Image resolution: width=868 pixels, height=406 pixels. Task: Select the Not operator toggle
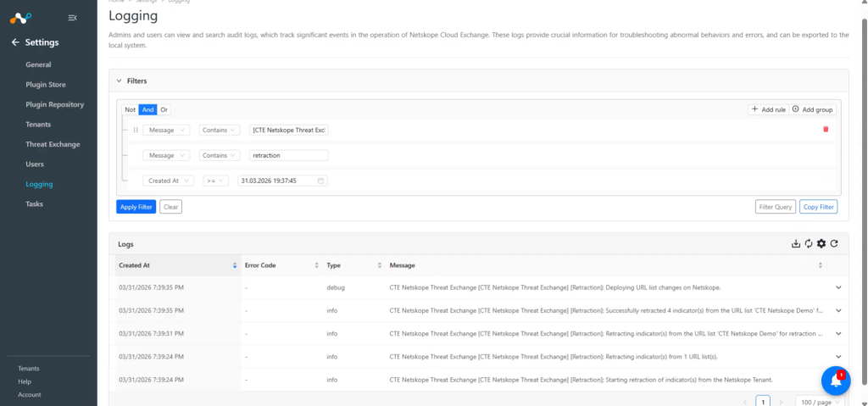coord(130,109)
